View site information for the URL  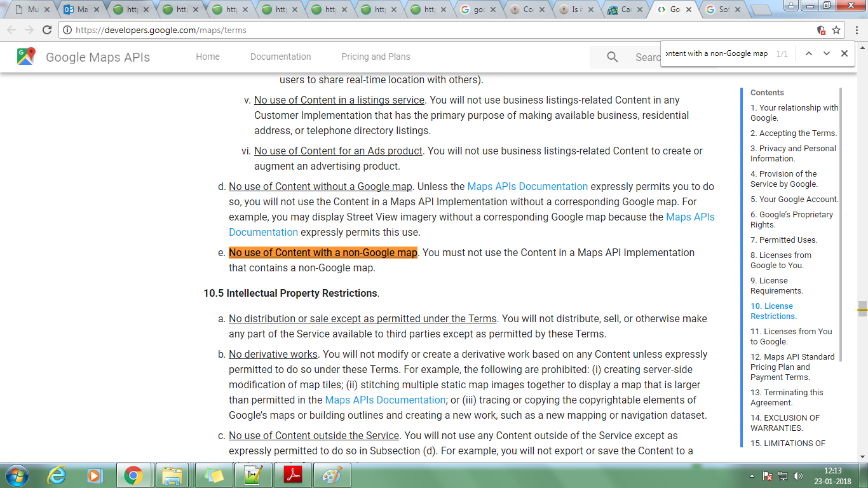(x=67, y=30)
